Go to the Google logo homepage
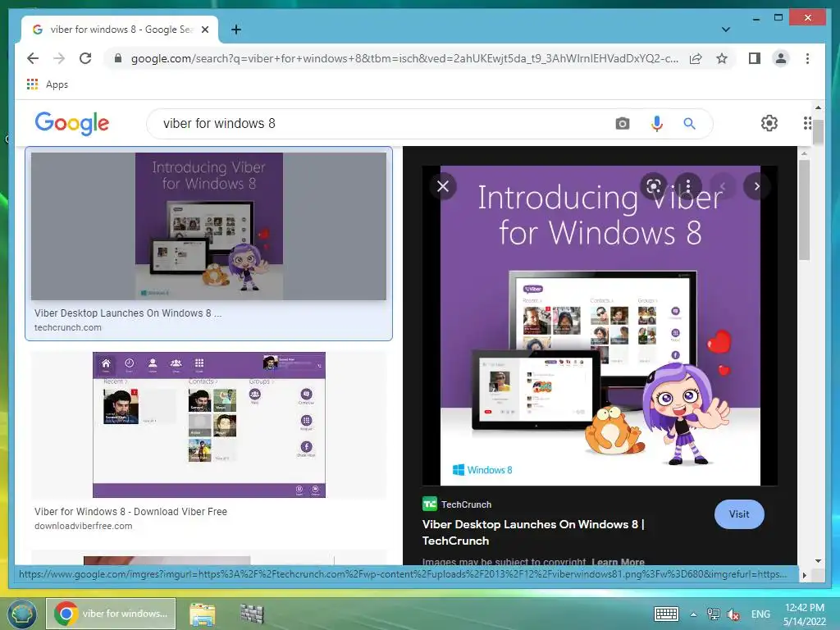Viewport: 840px width, 630px height. (72, 123)
